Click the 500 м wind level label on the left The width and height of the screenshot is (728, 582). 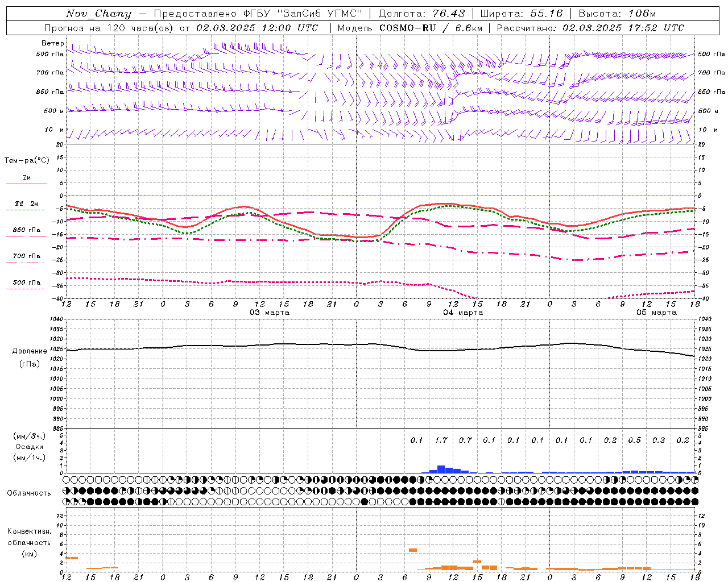tap(54, 111)
